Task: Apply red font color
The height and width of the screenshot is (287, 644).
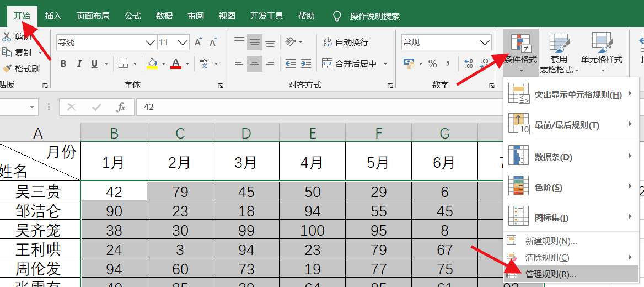Action: [176, 63]
